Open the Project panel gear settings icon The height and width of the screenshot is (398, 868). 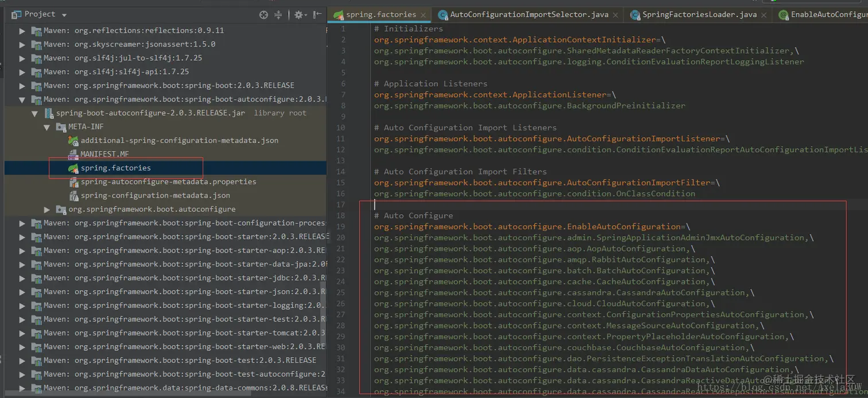(x=299, y=15)
